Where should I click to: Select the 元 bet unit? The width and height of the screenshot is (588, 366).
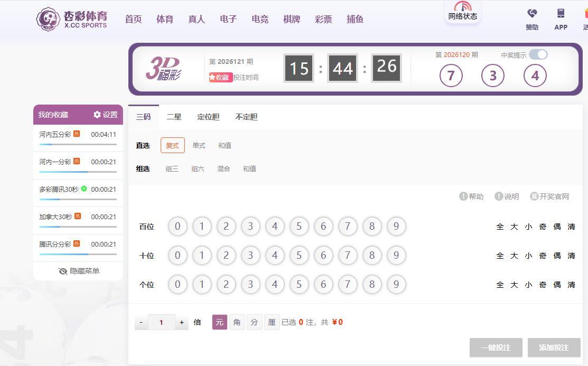(x=219, y=322)
